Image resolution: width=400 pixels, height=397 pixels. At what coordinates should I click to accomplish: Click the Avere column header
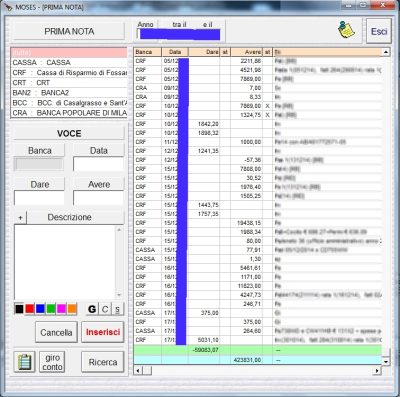click(x=246, y=52)
